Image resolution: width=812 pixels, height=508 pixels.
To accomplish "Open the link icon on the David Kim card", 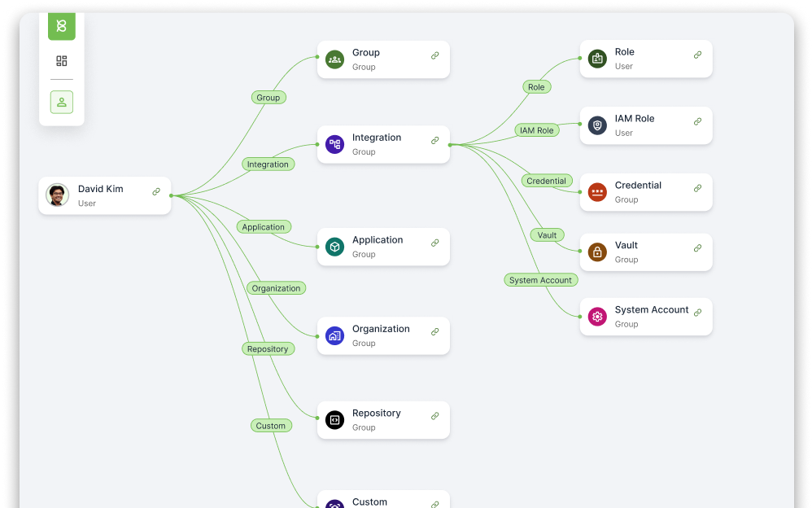I will click(156, 192).
